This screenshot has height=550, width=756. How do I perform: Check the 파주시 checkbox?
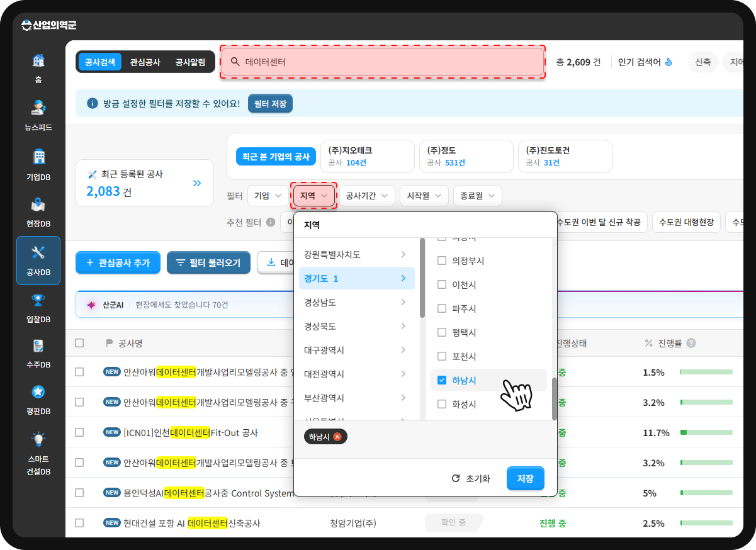click(x=442, y=308)
